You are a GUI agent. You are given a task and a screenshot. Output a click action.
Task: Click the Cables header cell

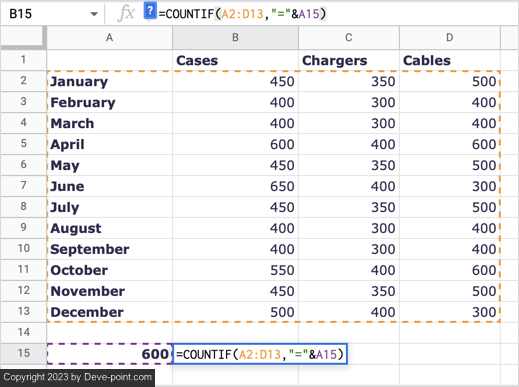(x=450, y=60)
